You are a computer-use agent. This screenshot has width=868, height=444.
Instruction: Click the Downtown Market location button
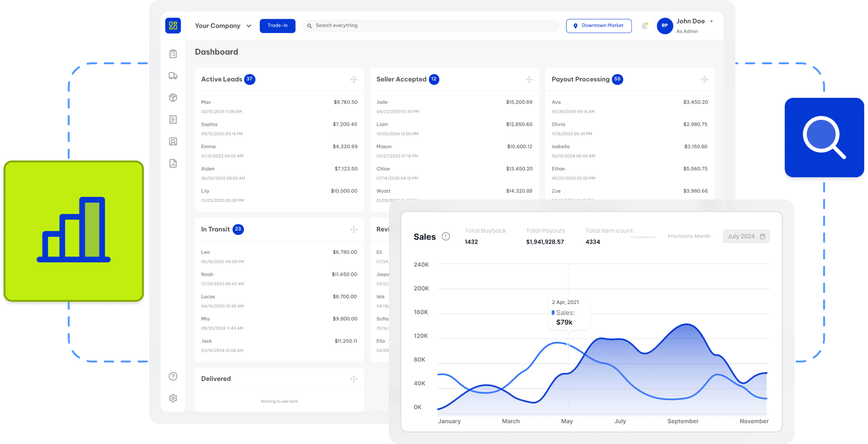pyautogui.click(x=599, y=26)
